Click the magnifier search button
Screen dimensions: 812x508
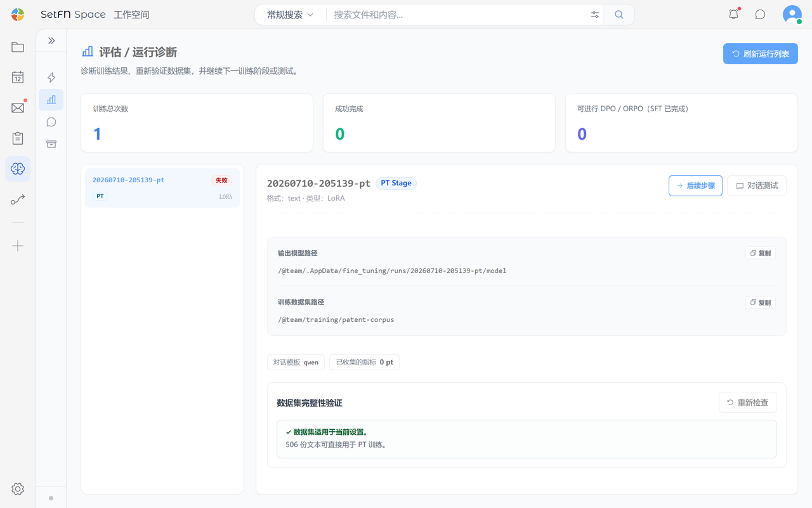619,15
